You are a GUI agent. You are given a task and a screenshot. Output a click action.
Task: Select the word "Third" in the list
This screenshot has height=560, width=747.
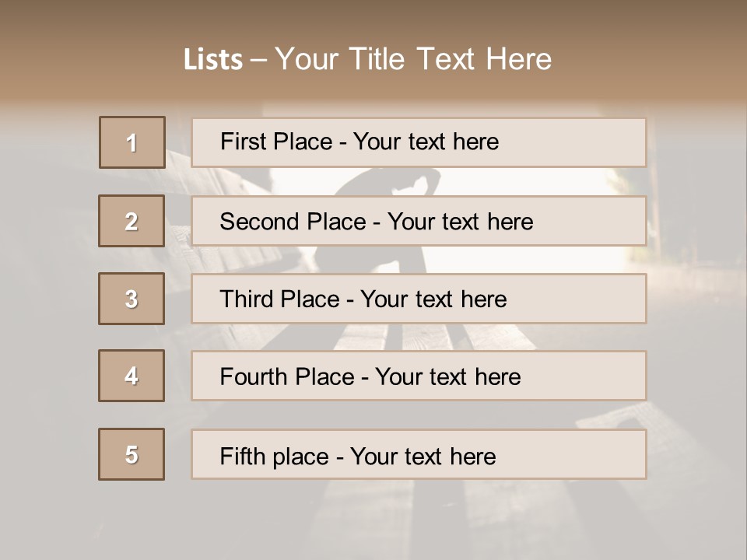247,299
